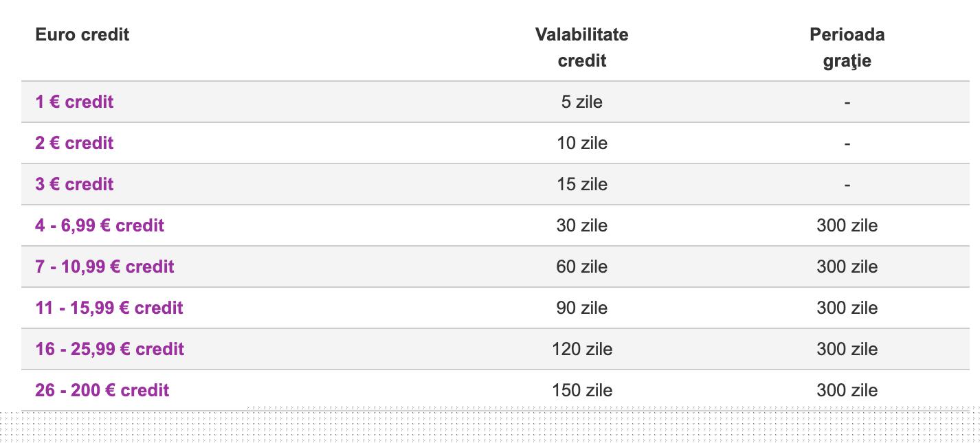
Task: Click the "1 € credit" link
Action: coord(74,102)
